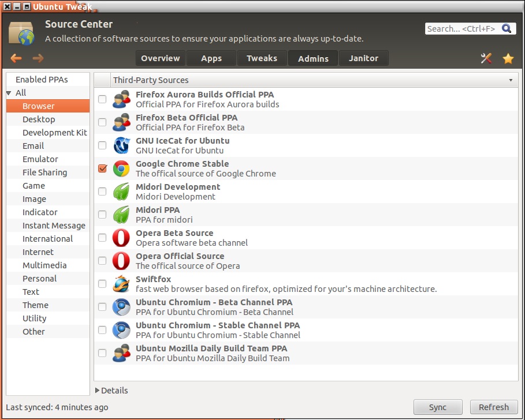This screenshot has width=525, height=420.
Task: Check Ubuntu Mozilla Daily Build Team box
Action: pos(102,352)
